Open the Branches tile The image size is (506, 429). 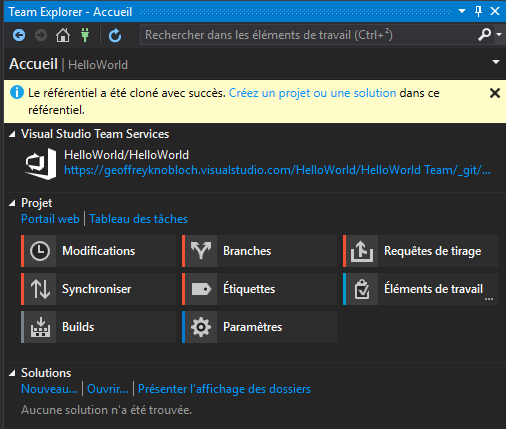point(259,251)
